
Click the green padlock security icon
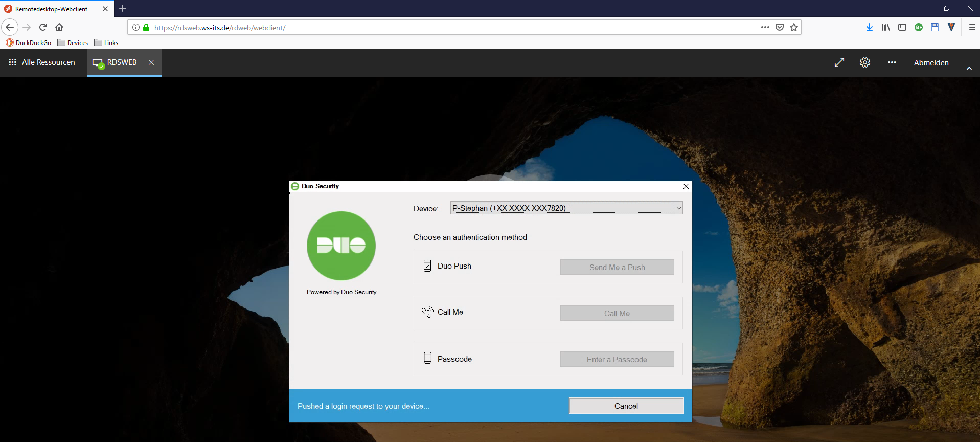[x=146, y=27]
